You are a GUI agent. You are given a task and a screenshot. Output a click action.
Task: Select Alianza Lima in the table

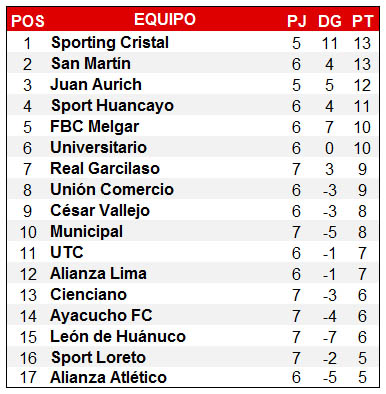(x=98, y=273)
